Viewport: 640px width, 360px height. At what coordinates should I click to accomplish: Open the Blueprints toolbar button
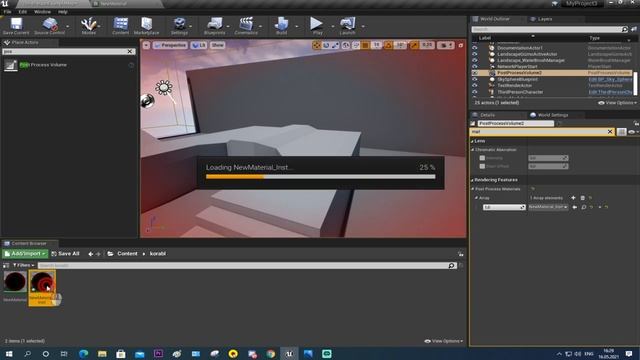[x=214, y=26]
